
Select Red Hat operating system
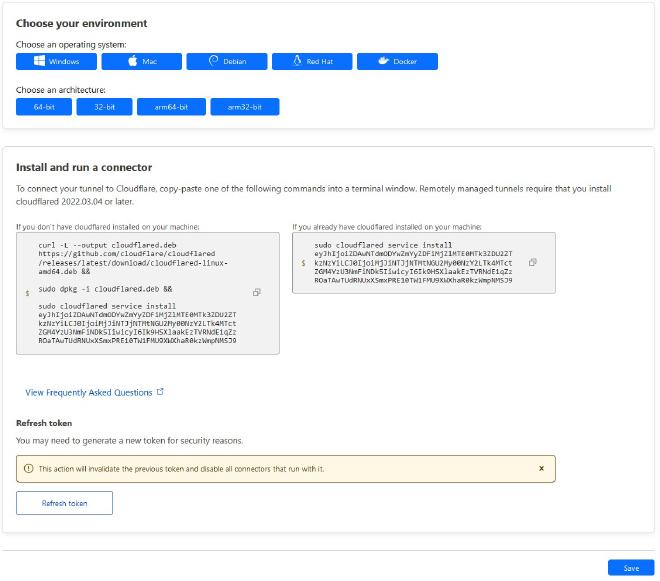pos(312,61)
